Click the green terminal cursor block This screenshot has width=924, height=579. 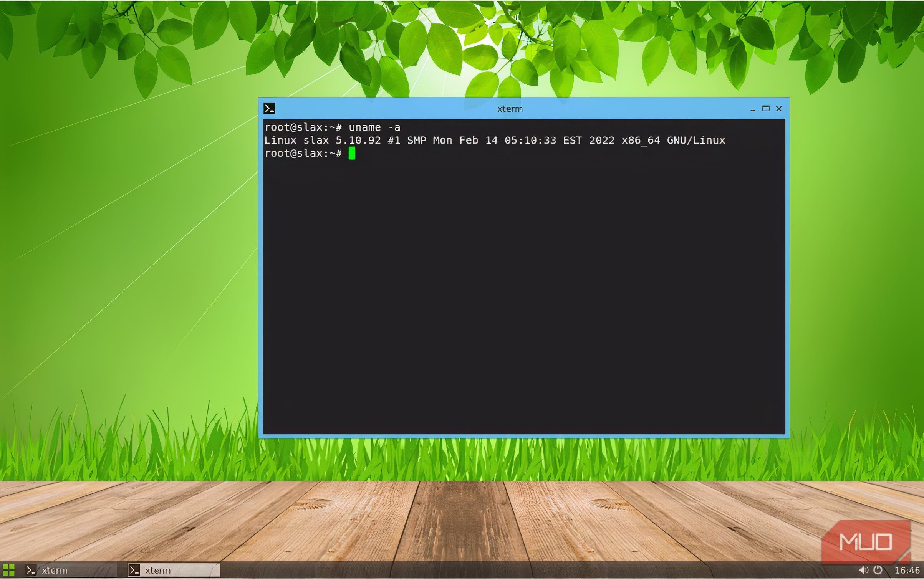point(352,153)
